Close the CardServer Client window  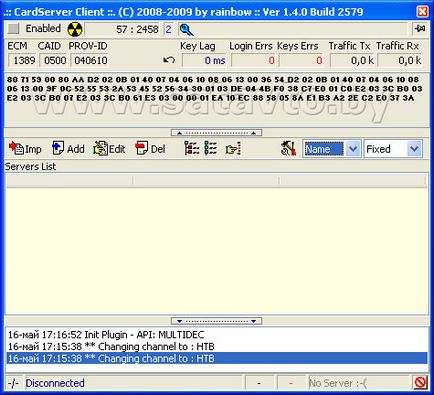click(422, 12)
